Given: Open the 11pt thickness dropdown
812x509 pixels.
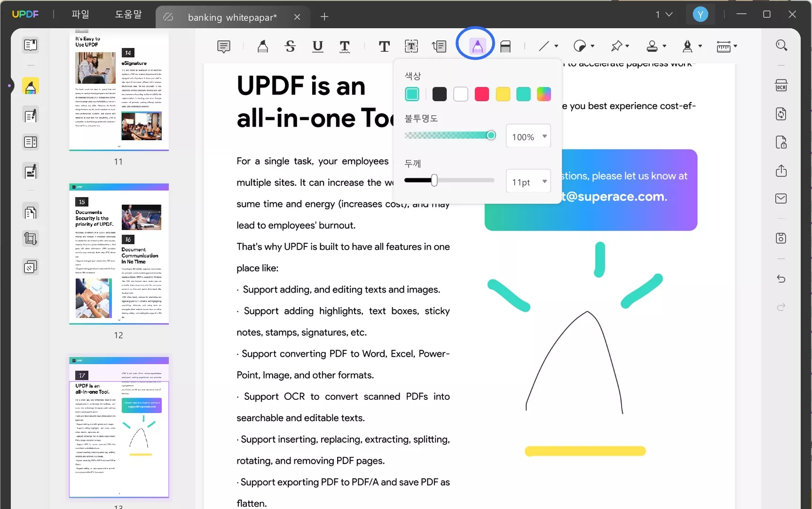Looking at the screenshot, I should pyautogui.click(x=528, y=182).
